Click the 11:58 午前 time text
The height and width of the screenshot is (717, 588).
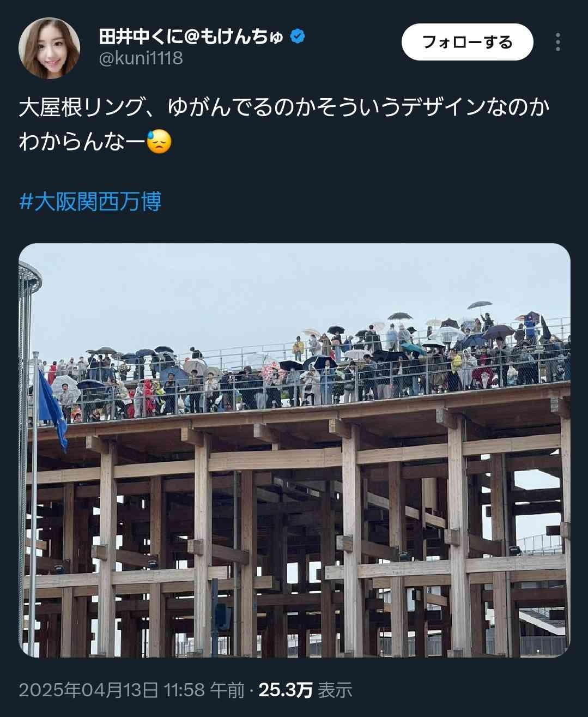204,690
